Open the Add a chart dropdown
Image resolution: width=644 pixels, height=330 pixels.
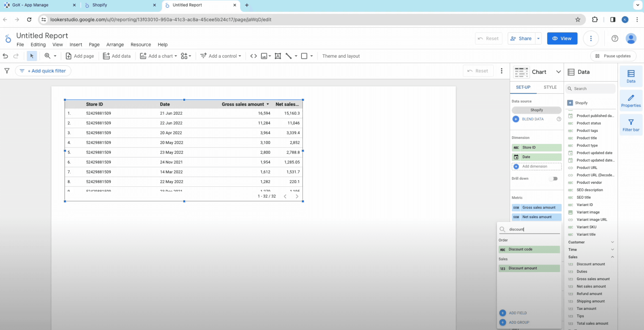pos(159,56)
